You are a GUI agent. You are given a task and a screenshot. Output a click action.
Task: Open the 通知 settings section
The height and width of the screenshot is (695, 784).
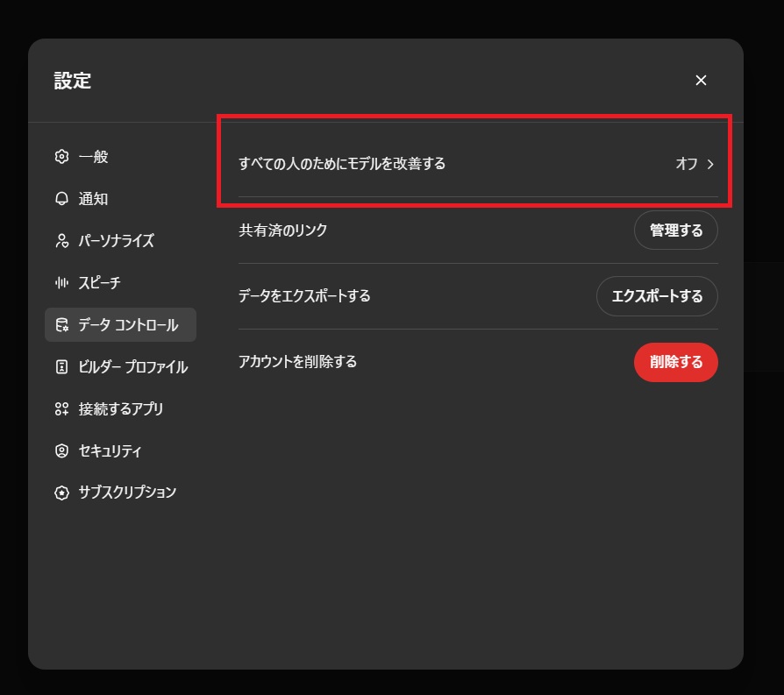click(x=120, y=198)
